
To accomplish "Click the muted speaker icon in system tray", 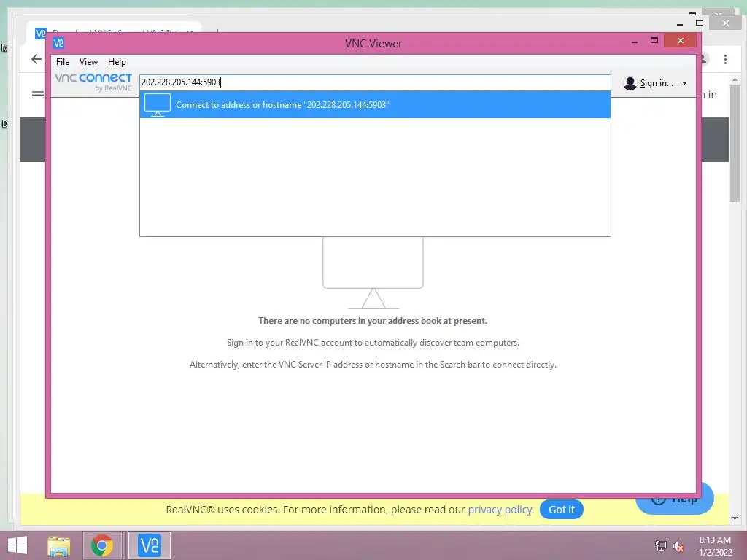I will [678, 546].
